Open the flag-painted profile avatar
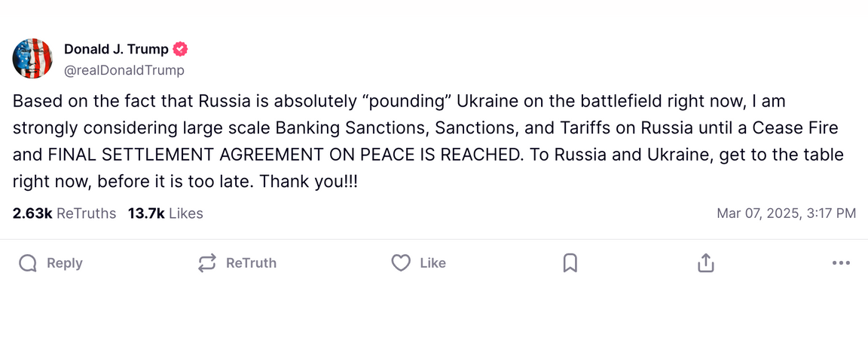Screen dimensions: 868x362 (32, 59)
